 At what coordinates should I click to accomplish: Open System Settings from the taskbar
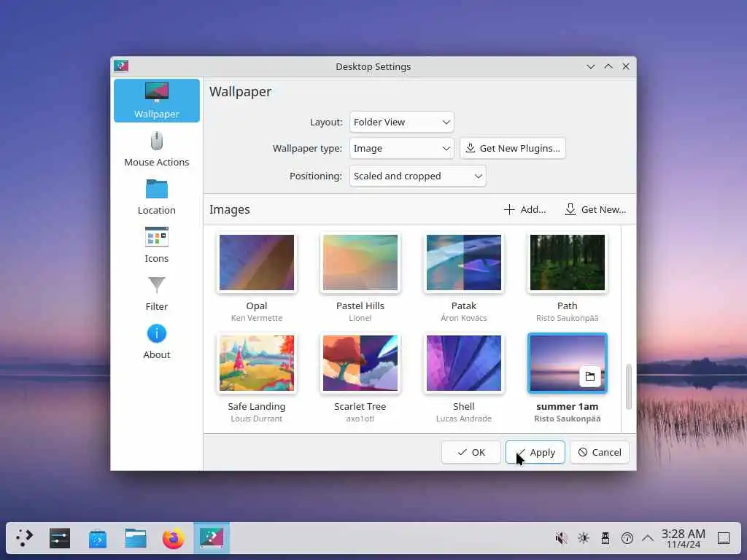tap(60, 538)
